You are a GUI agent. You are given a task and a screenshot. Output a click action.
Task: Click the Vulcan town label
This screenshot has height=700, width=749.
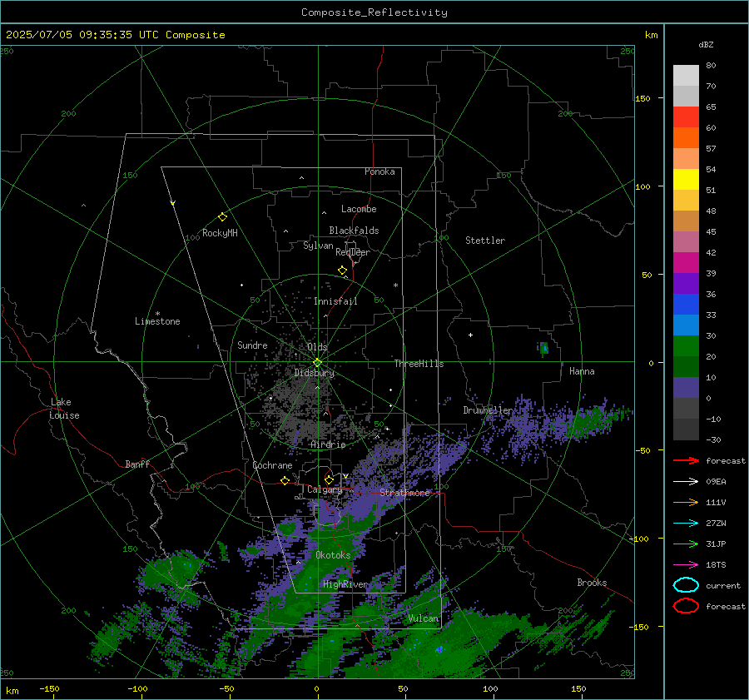(424, 618)
